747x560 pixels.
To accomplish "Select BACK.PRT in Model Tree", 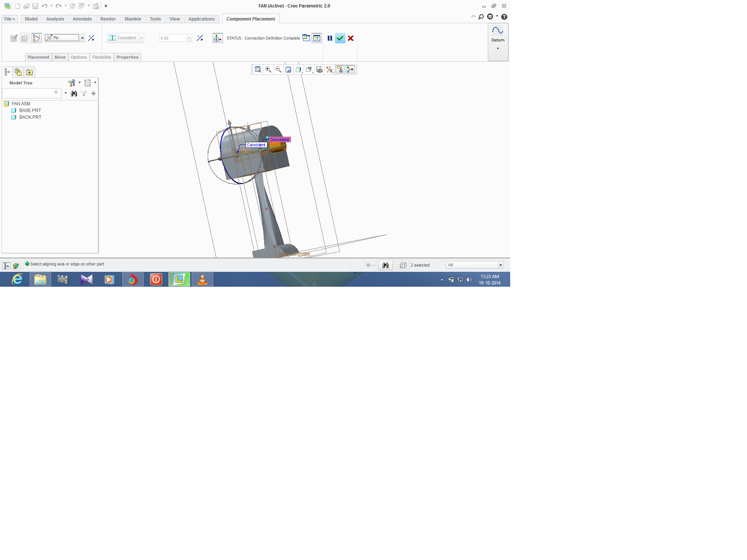I will (x=30, y=117).
